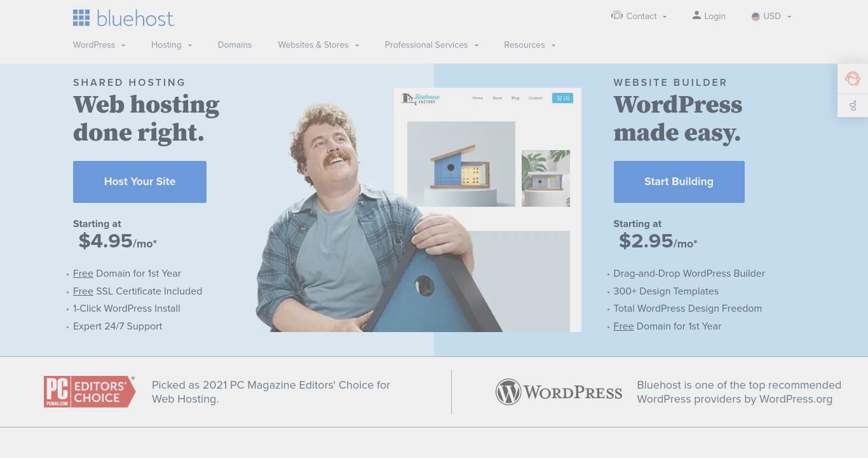Expand the Professional Services arrow
The width and height of the screenshot is (868, 458).
[477, 45]
